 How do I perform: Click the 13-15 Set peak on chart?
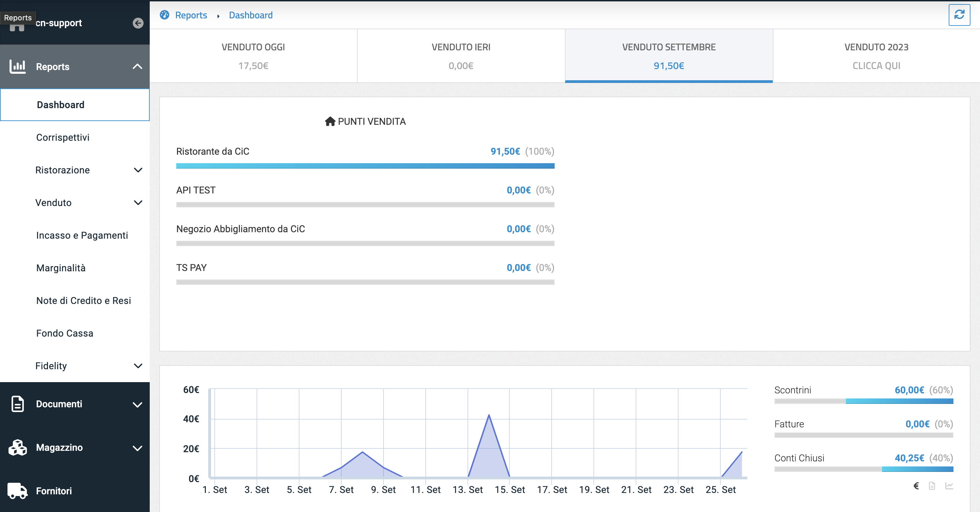click(x=489, y=415)
